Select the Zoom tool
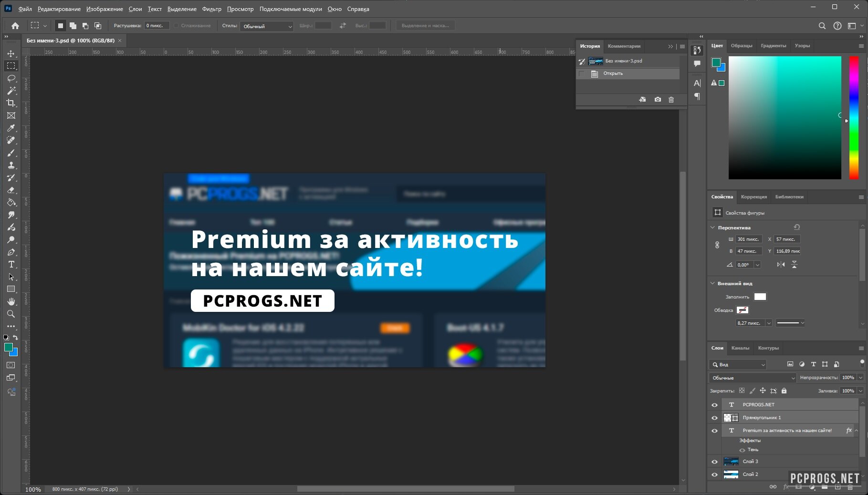868x495 pixels. pos(11,314)
